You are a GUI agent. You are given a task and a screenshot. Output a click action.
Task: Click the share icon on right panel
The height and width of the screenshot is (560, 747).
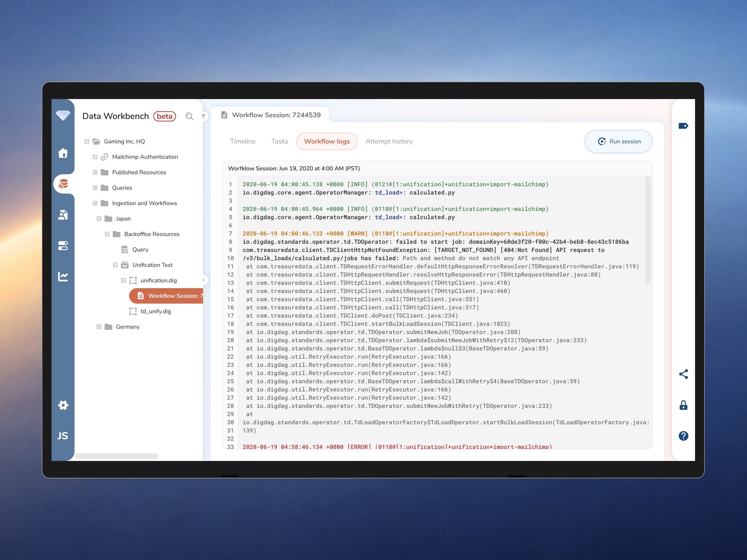[683, 374]
